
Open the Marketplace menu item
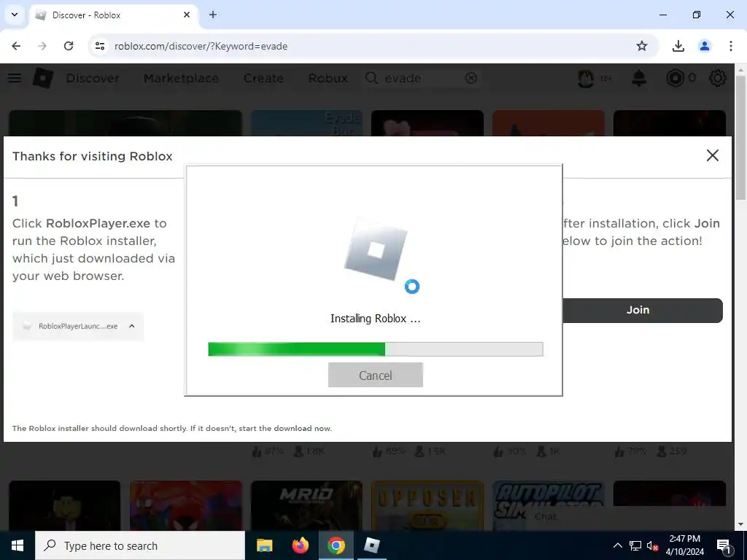[x=181, y=78]
